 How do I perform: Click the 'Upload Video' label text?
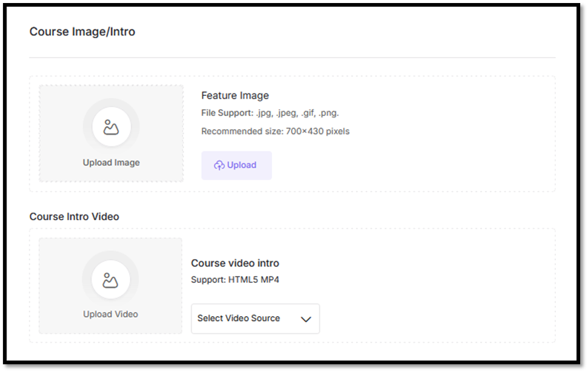tap(110, 314)
